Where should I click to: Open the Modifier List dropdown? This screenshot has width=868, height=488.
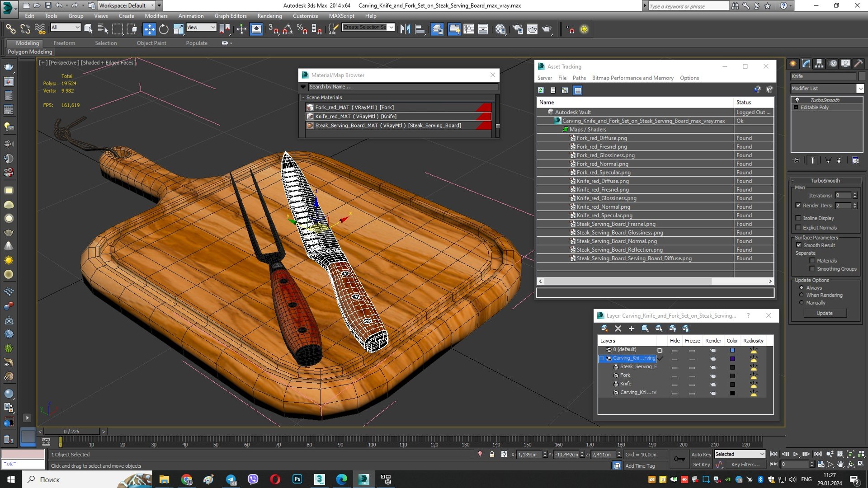[x=827, y=89]
